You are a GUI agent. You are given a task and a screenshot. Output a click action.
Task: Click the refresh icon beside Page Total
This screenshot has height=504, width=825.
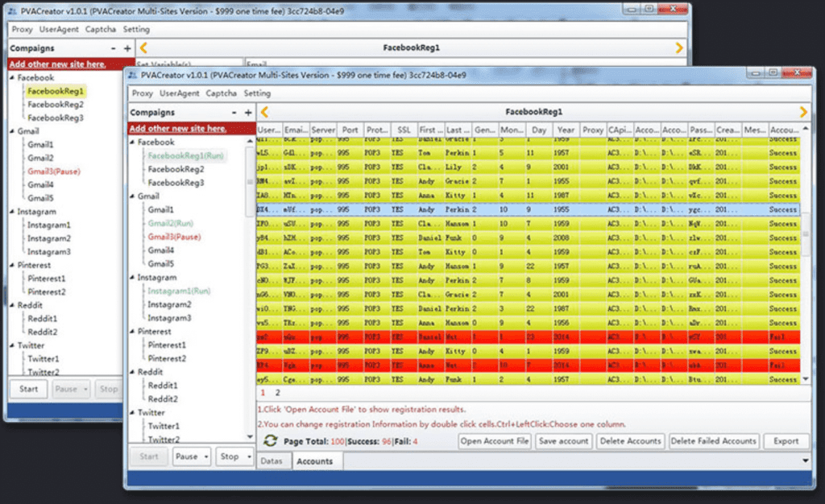(271, 441)
